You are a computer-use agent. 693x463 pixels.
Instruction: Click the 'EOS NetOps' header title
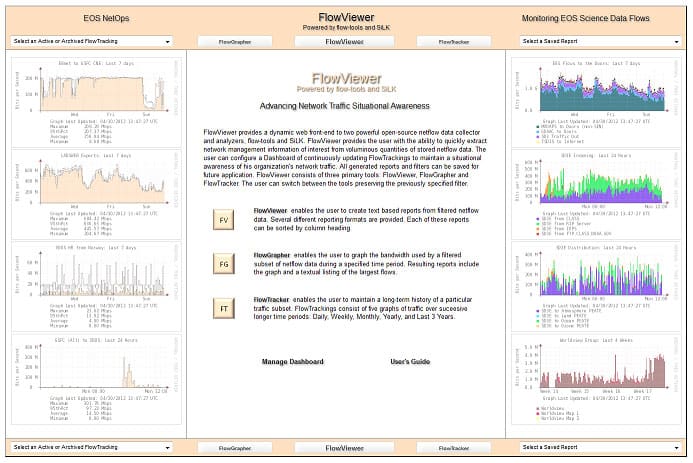(106, 18)
